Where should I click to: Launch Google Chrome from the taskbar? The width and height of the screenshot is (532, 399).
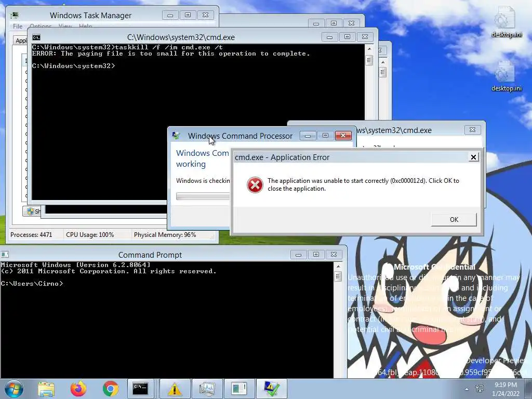[x=111, y=389]
